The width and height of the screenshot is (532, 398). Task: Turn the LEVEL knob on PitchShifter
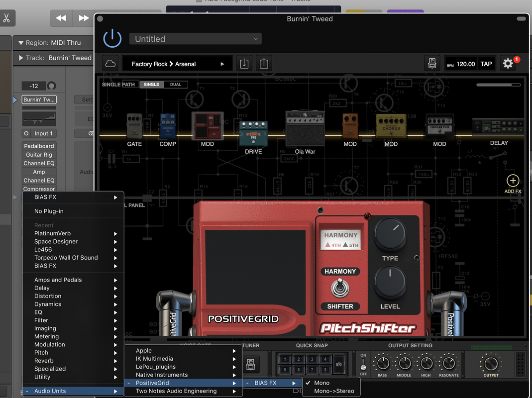tap(390, 282)
